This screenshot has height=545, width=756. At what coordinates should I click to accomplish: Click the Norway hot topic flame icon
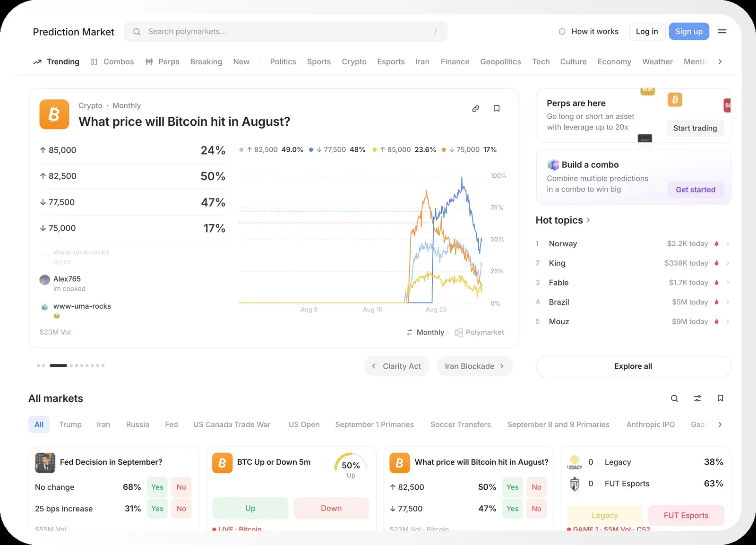[716, 244]
